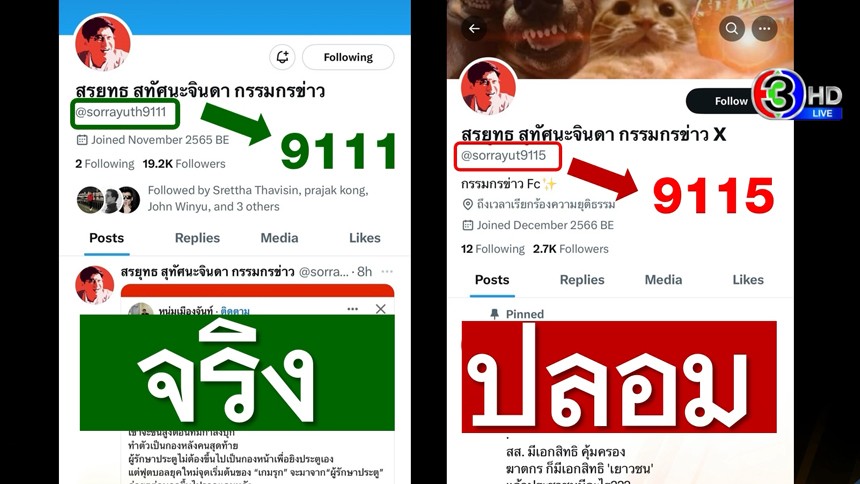860x484 pixels.
Task: Select Replies tab on right profile
Action: tap(582, 280)
